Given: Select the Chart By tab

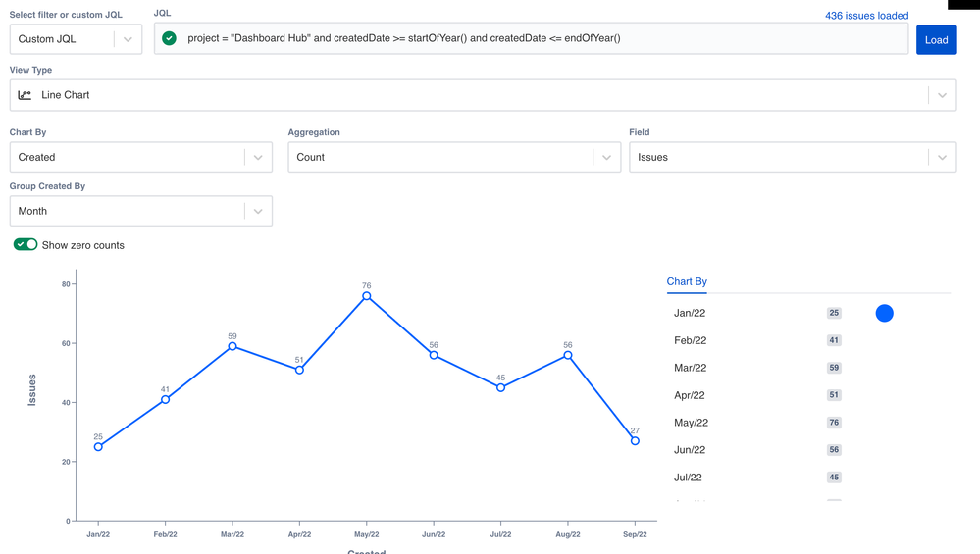Looking at the screenshot, I should click(687, 281).
